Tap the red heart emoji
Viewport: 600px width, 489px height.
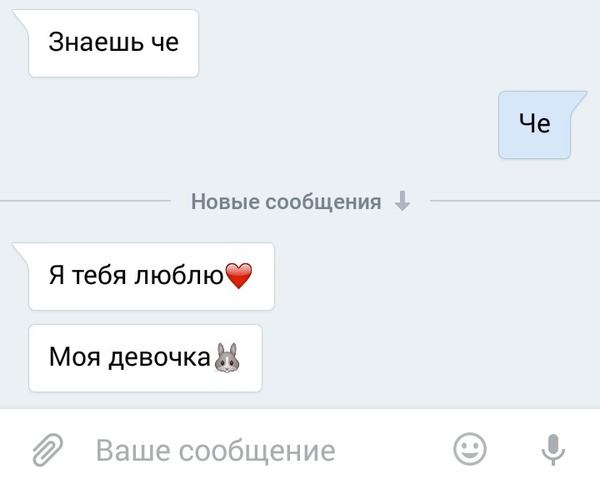239,275
